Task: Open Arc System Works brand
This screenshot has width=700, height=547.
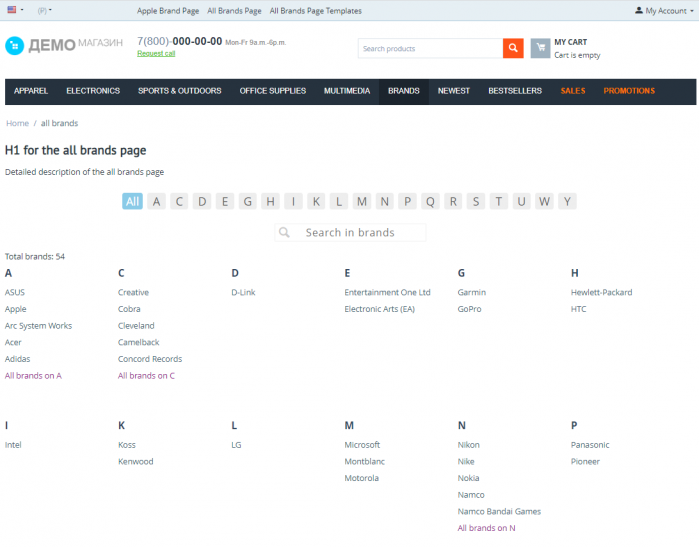Action: [x=38, y=326]
